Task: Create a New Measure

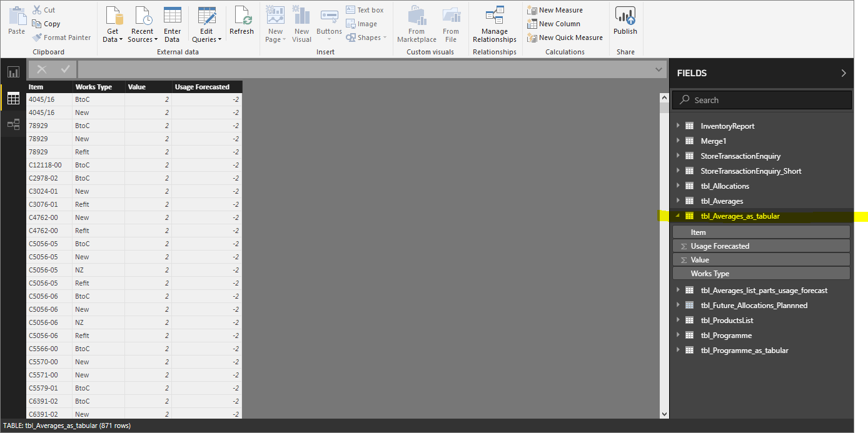Action: point(555,10)
